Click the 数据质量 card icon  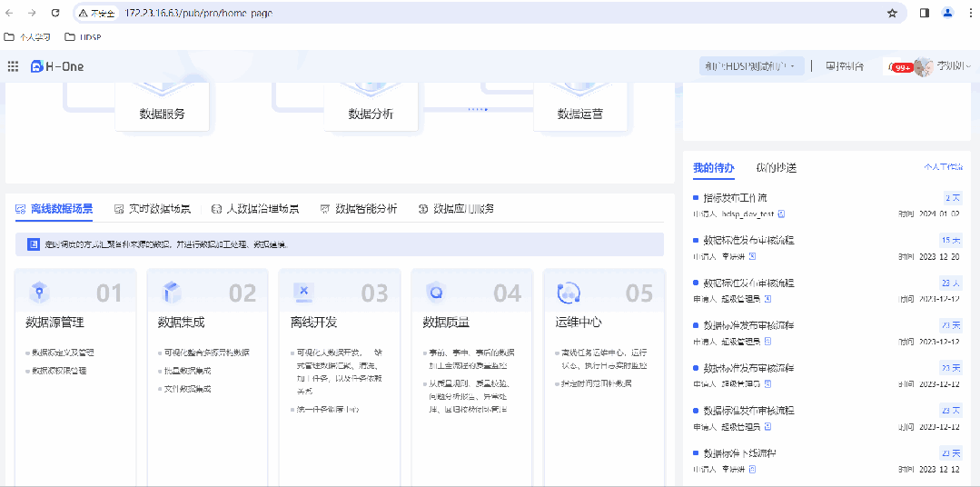coord(436,293)
